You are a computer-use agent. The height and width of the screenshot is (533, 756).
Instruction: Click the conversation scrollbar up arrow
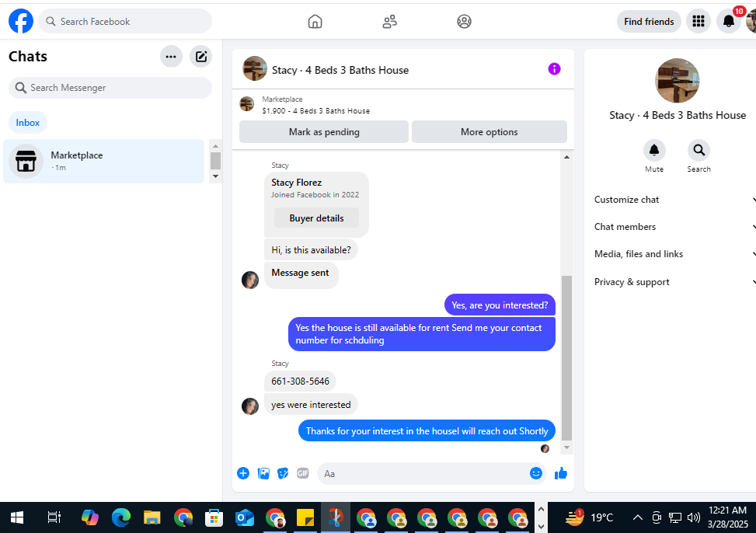[566, 157]
